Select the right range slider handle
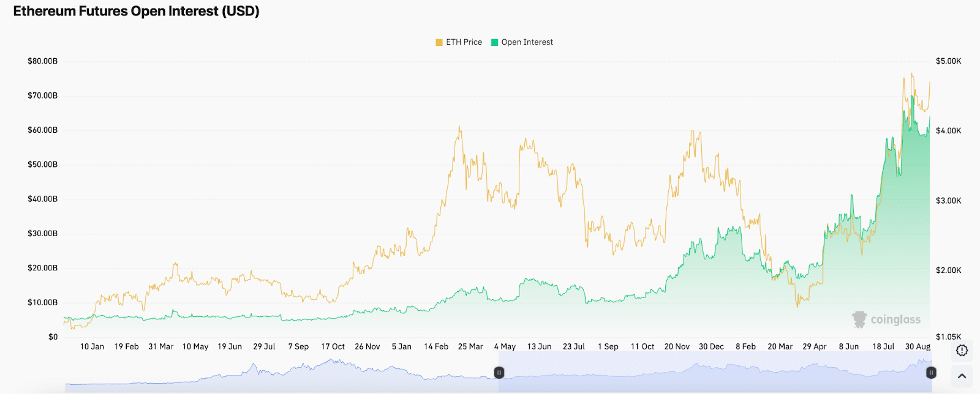The width and height of the screenshot is (980, 394). (x=931, y=373)
